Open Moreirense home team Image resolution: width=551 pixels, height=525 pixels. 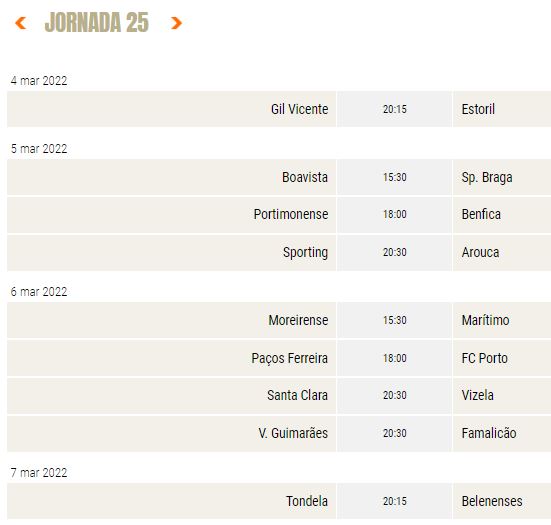click(298, 320)
